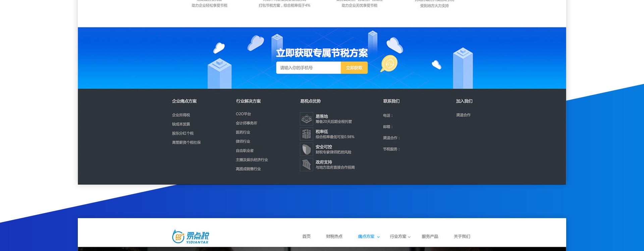Click the 政府支持 building icon
644x251 pixels.
pyautogui.click(x=306, y=164)
